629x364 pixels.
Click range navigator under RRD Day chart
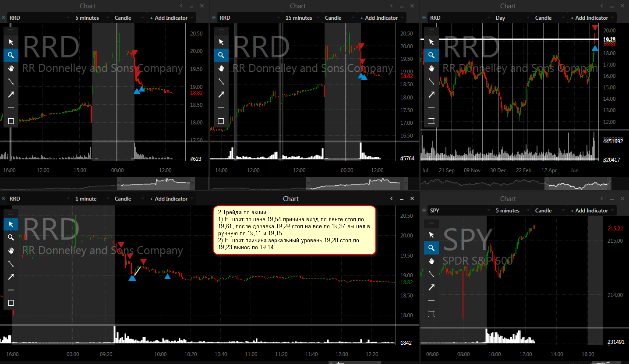point(578,183)
